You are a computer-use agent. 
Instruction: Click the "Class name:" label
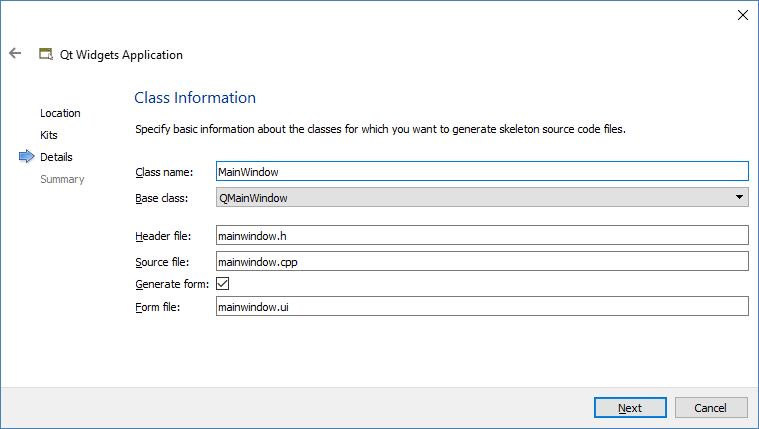[164, 172]
